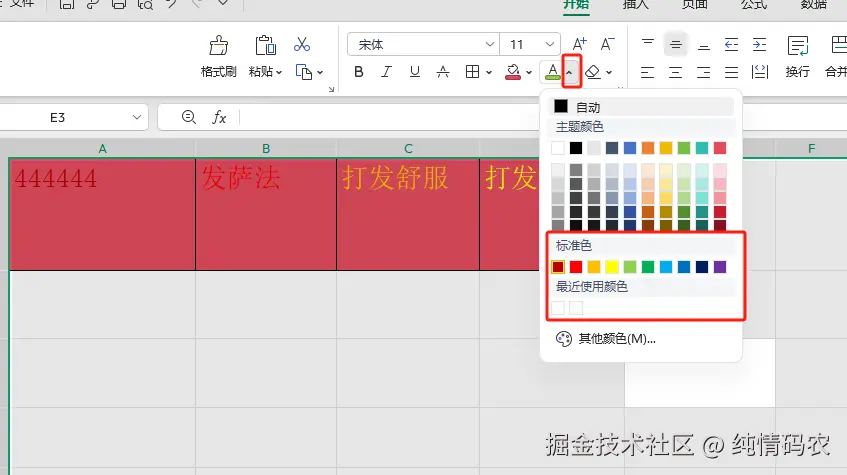Click the Format Painter (格式刷) icon

[218, 46]
